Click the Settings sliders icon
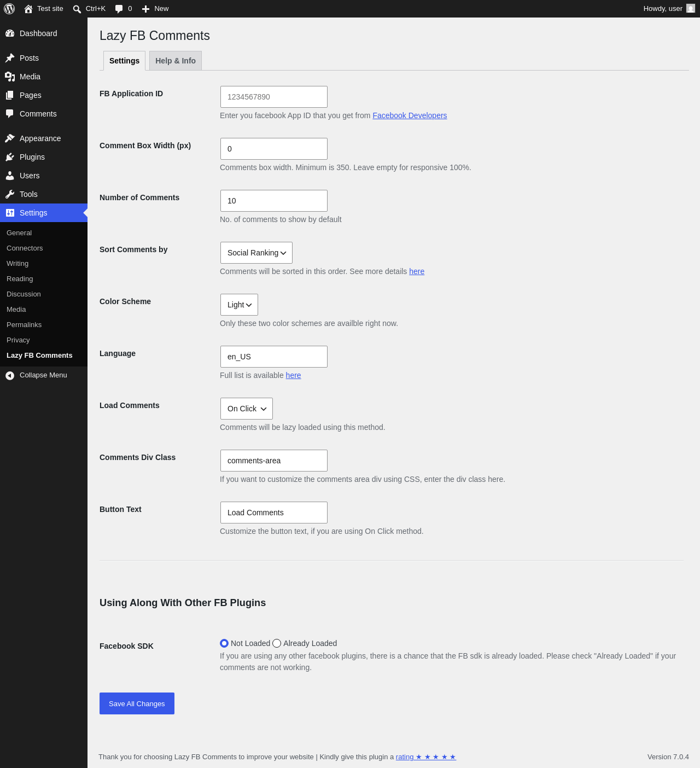Screen dimensions: 700x768 coord(10,213)
